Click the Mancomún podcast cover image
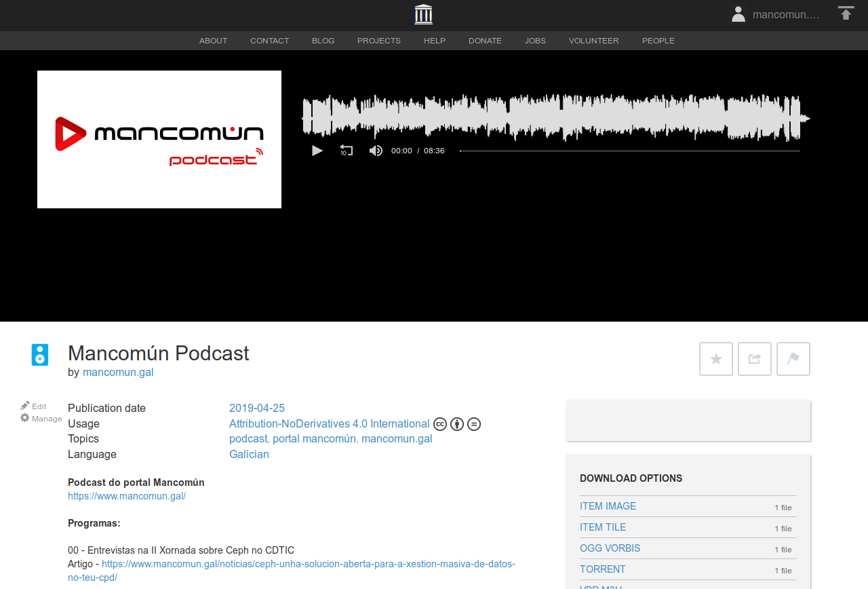This screenshot has height=589, width=868. tap(159, 139)
